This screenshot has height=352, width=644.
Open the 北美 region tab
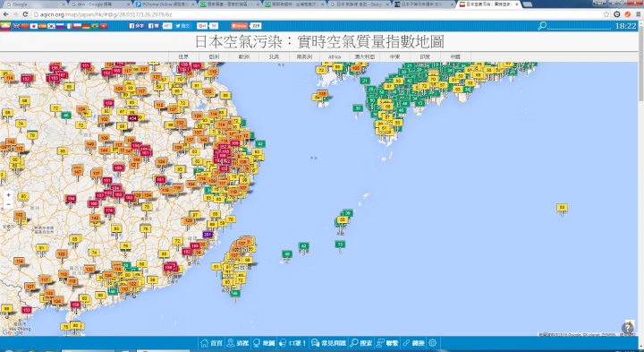point(274,56)
